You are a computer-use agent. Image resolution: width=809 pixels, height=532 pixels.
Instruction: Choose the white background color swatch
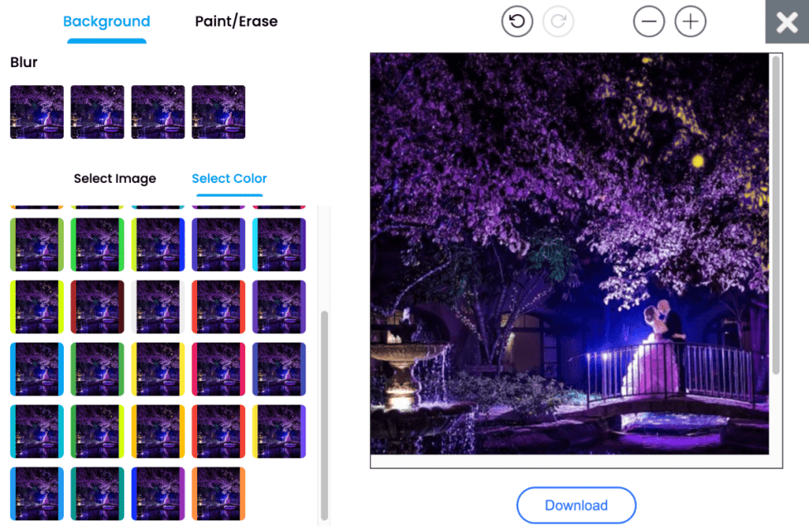(x=157, y=307)
